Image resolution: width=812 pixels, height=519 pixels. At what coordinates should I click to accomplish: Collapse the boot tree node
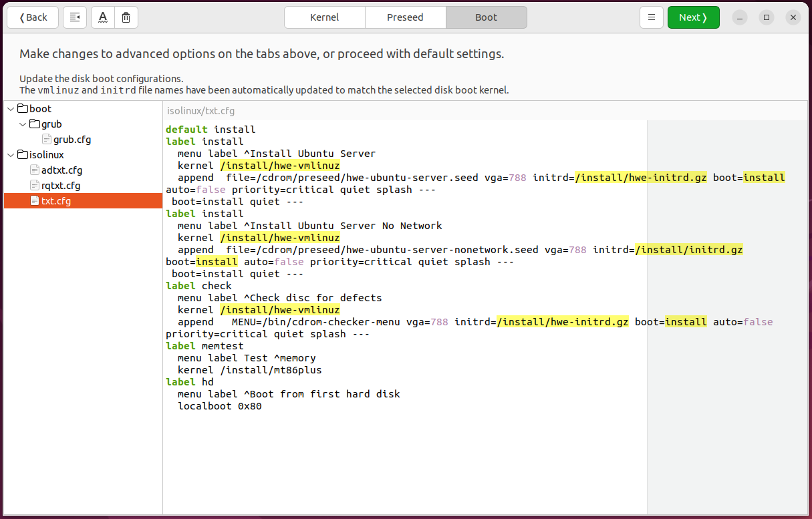coord(10,108)
